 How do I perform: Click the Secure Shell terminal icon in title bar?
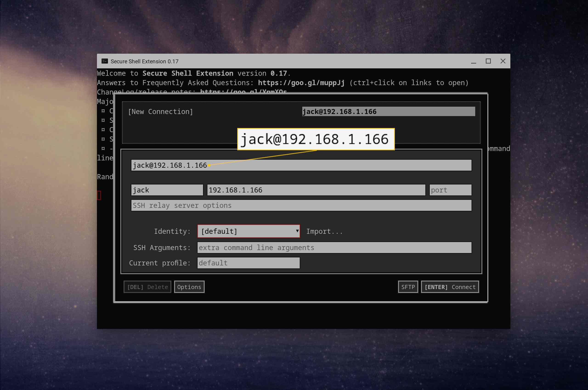105,61
